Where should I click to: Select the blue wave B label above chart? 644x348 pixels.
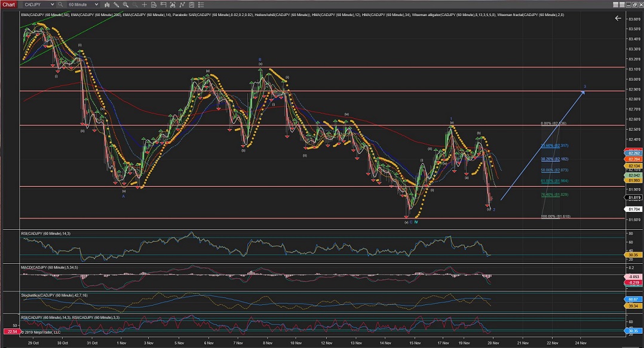pos(260,60)
